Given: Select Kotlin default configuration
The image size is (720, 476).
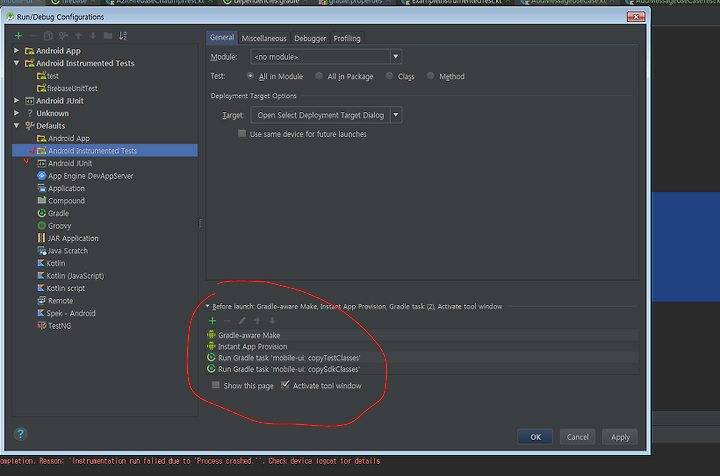Looking at the screenshot, I should click(51, 263).
